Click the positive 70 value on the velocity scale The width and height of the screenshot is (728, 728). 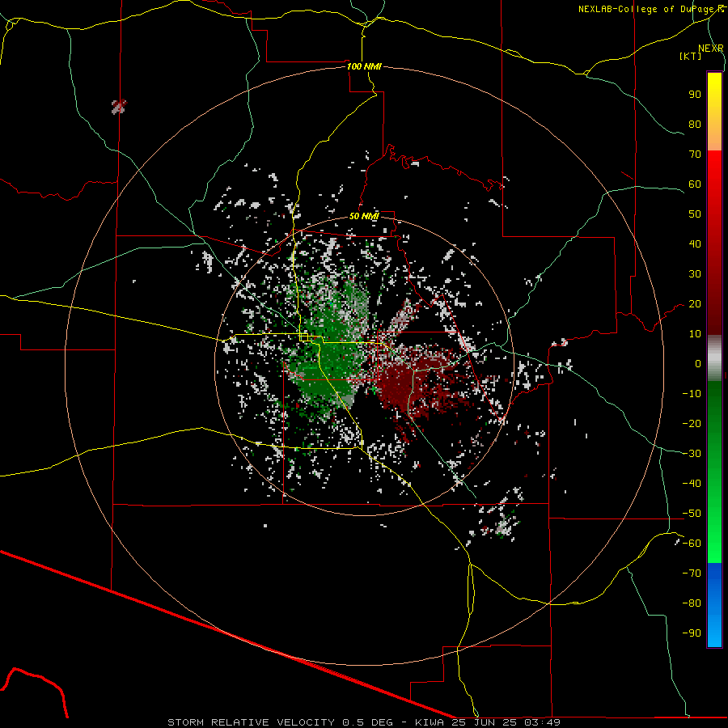(695, 154)
